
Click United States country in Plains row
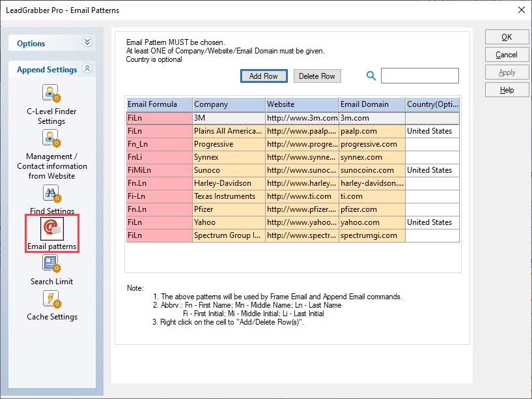[432, 131]
